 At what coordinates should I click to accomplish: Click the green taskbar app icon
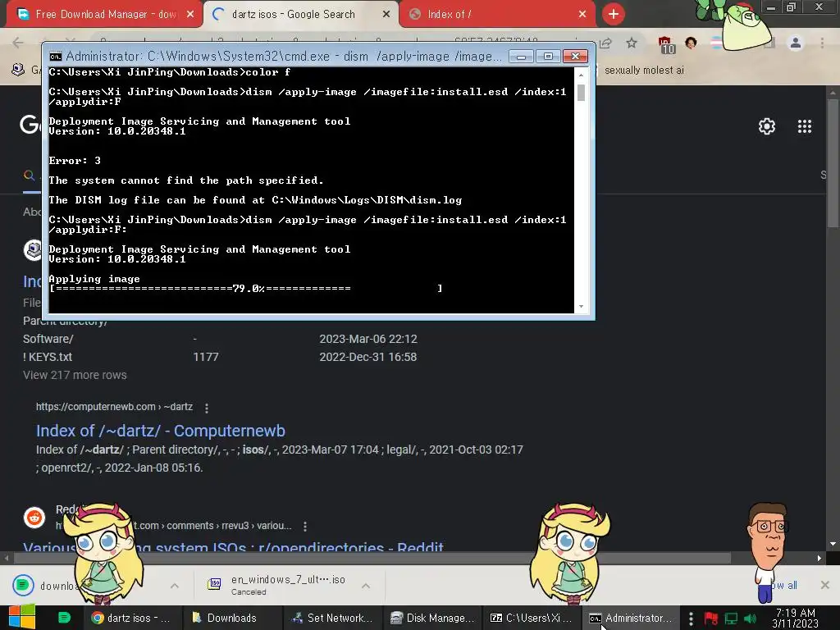(64, 618)
